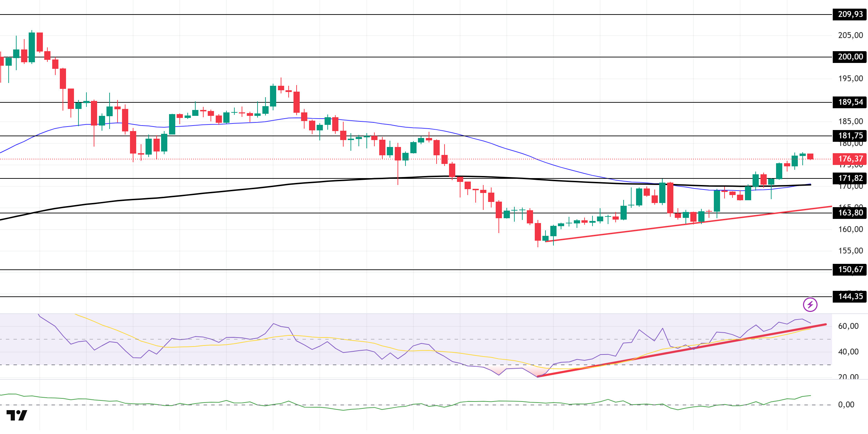
Task: Select the 150,67 price level label
Action: point(850,269)
